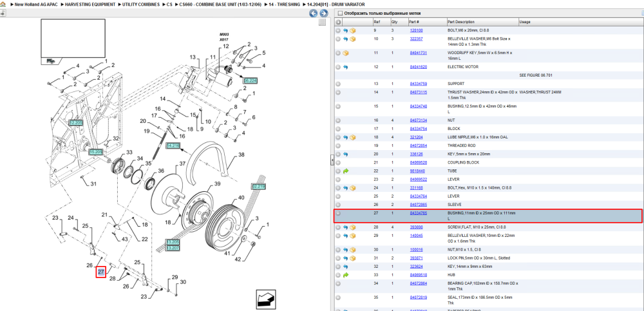Click the diagram tool icon under home icon
The image size is (644, 311).
coord(3,13)
